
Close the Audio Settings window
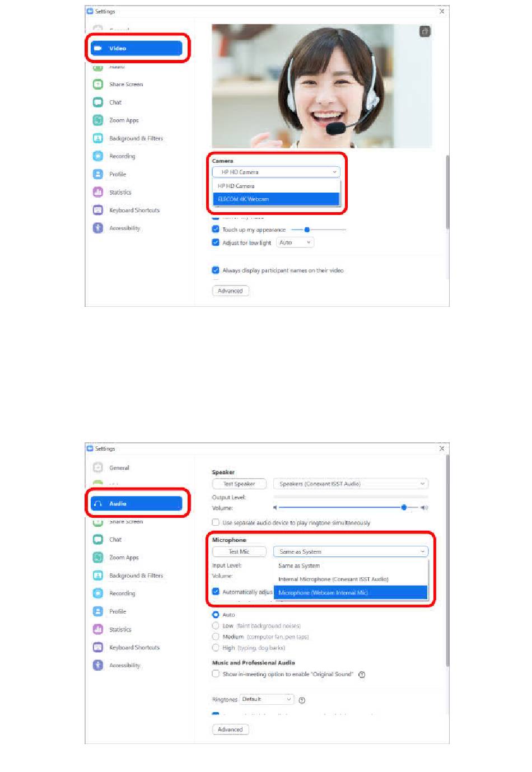[x=442, y=448]
